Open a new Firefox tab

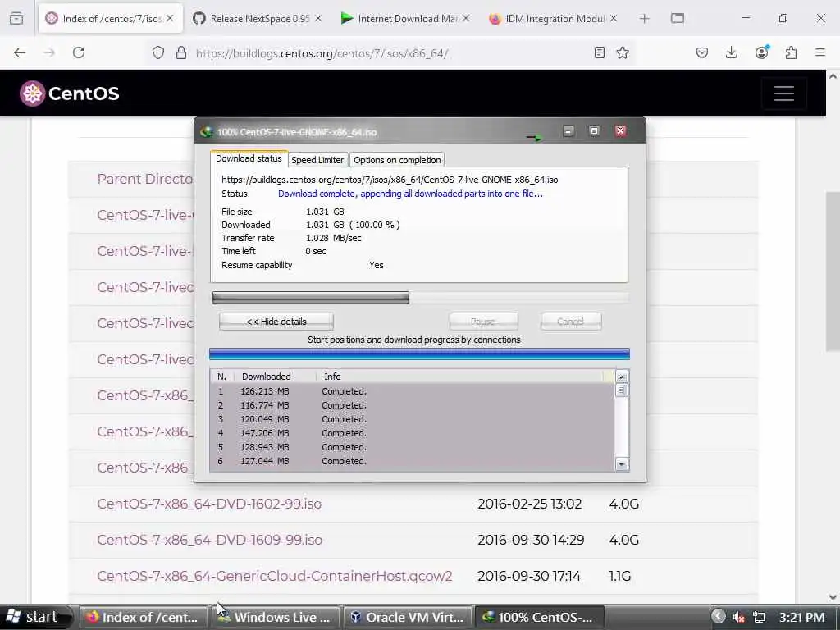click(645, 19)
